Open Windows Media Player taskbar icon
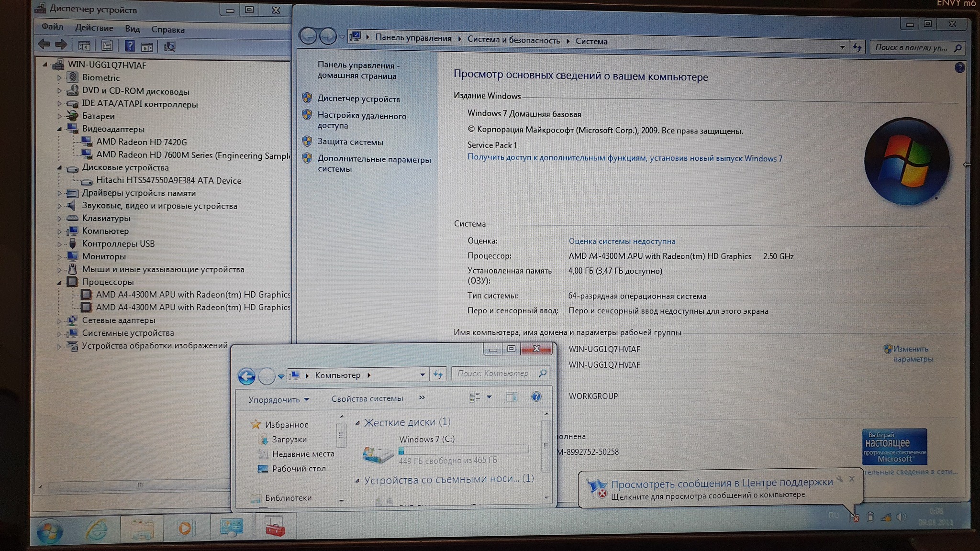980x551 pixels. point(185,528)
